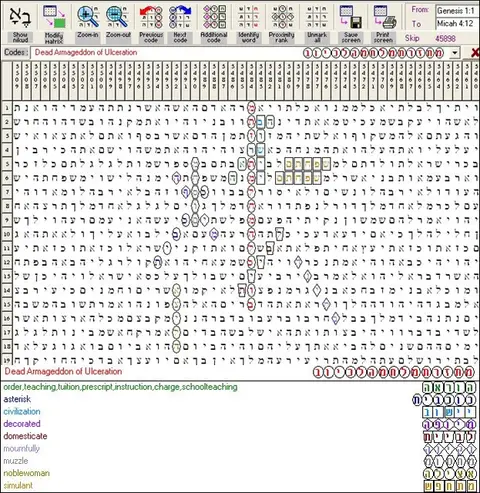
Task: Click the Zoom-in magnifier icon
Action: pyautogui.click(x=88, y=17)
